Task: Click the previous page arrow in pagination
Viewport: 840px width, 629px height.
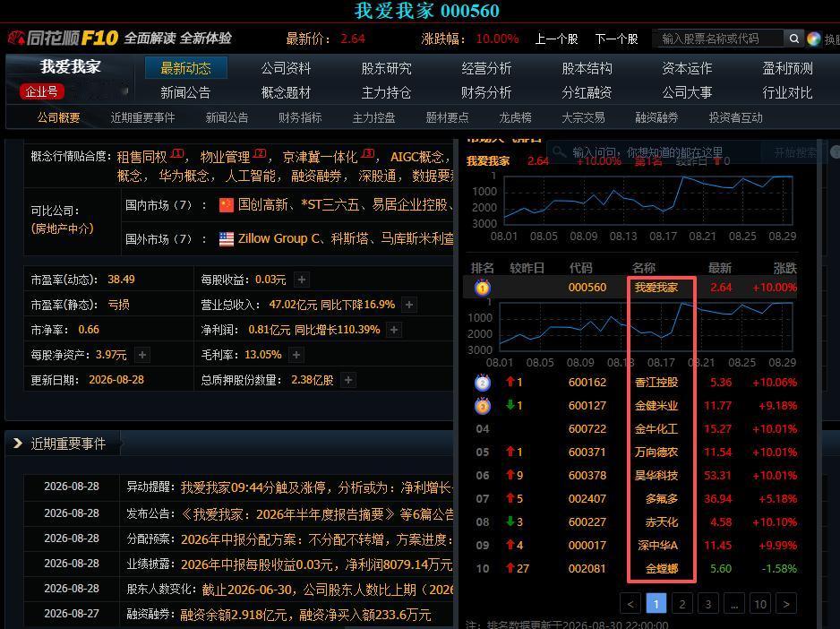Action: (x=630, y=604)
